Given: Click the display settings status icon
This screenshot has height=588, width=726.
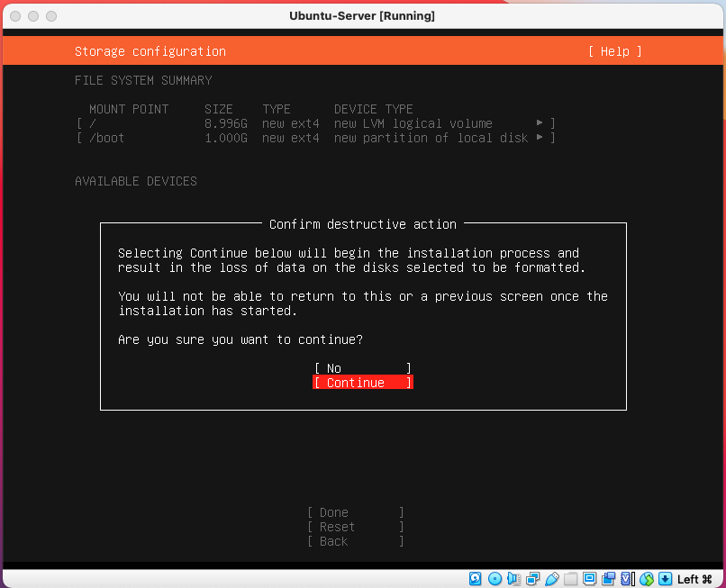Looking at the screenshot, I should [589, 578].
